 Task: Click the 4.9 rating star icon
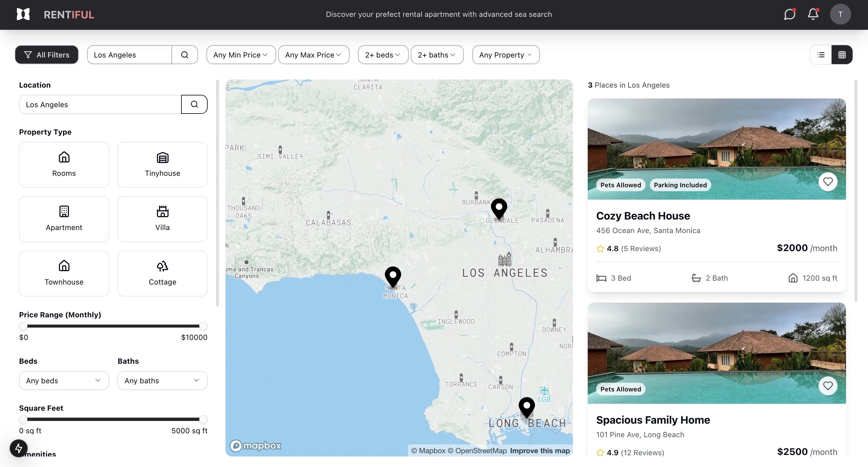[600, 453]
